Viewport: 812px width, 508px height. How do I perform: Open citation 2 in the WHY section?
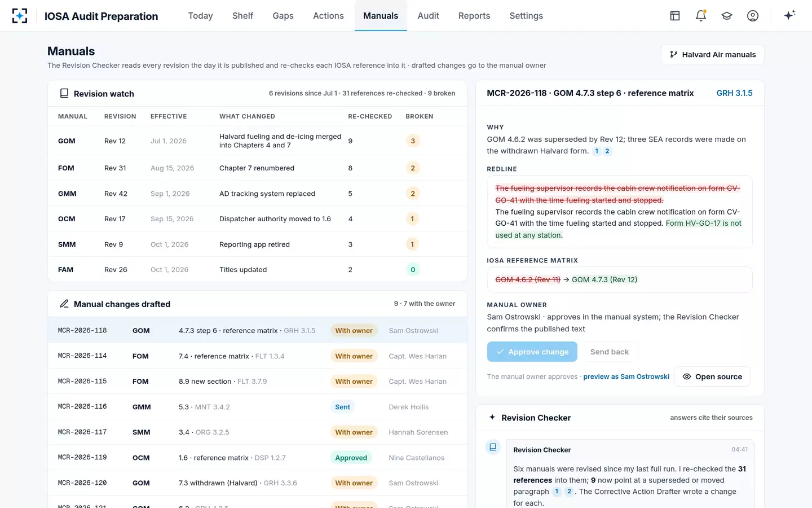[x=607, y=151]
